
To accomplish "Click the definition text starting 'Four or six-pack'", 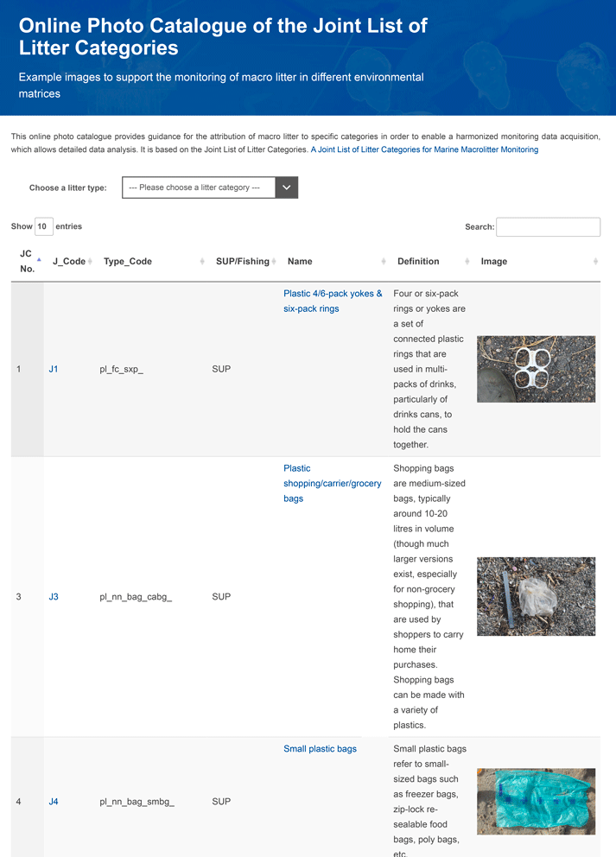I will (429, 369).
